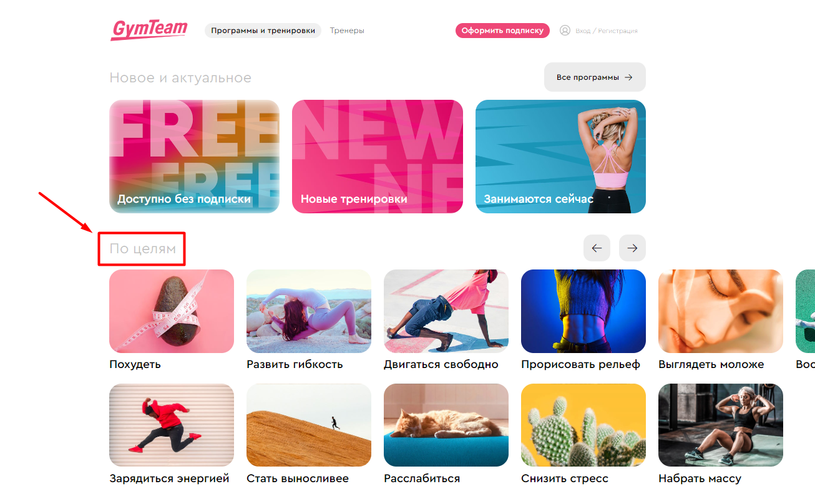This screenshot has height=504, width=815.
Task: Show the previous goals with the left arrow
Action: coord(597,248)
